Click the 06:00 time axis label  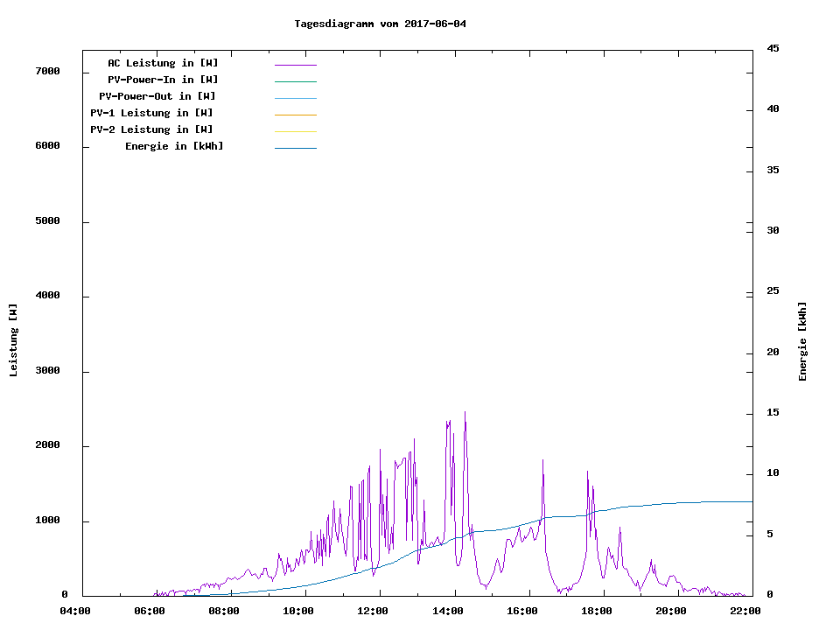150,611
